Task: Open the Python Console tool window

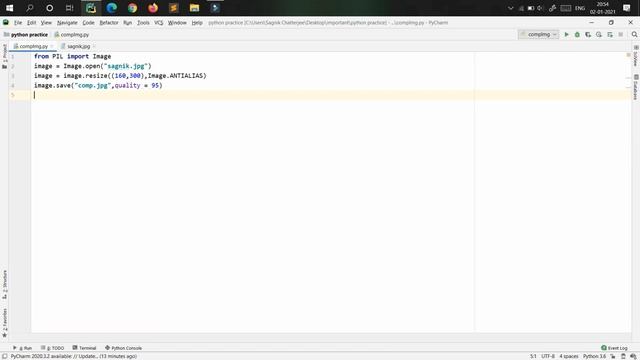Action: [123, 348]
